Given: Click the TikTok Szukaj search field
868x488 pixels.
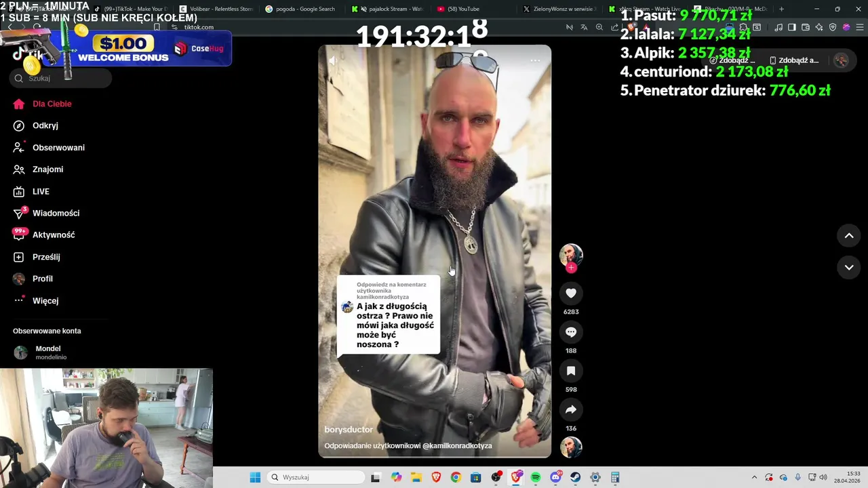Looking at the screenshot, I should tap(61, 78).
